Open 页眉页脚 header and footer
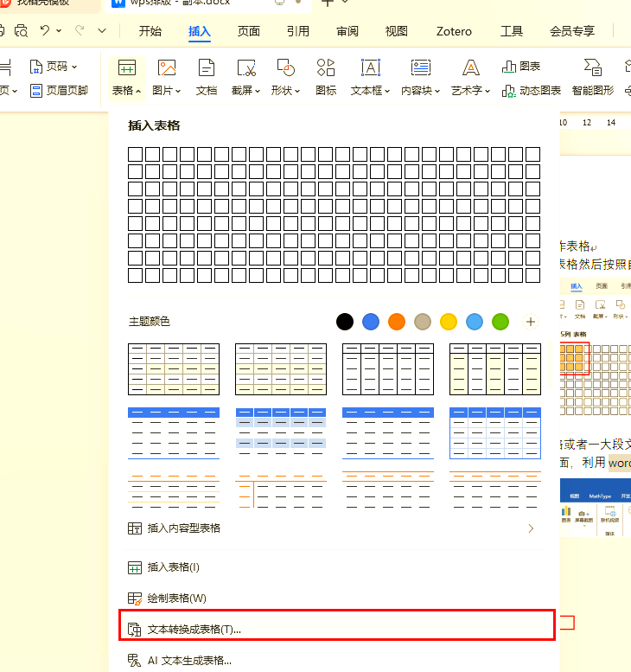631x672 pixels. [59, 91]
